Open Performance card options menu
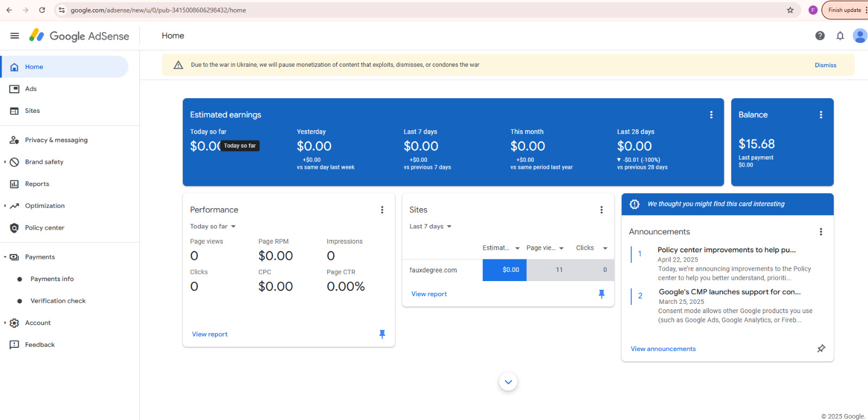This screenshot has height=420, width=868. (x=382, y=209)
